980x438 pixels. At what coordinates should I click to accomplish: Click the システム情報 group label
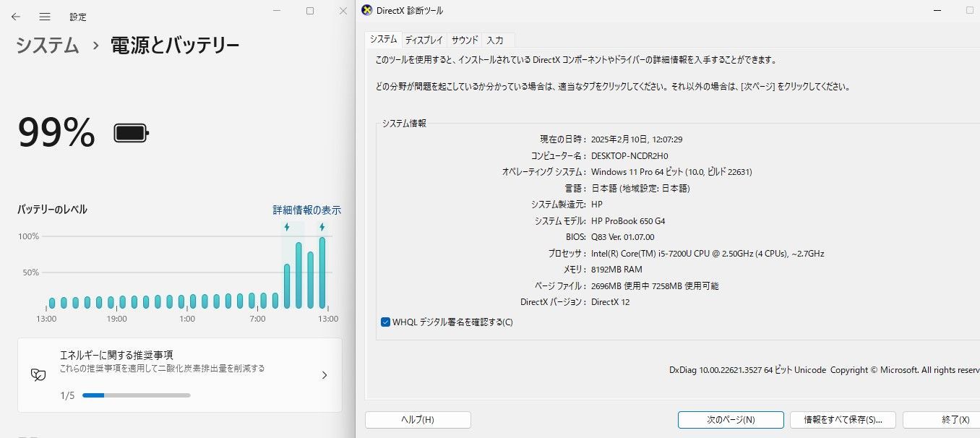(404, 124)
